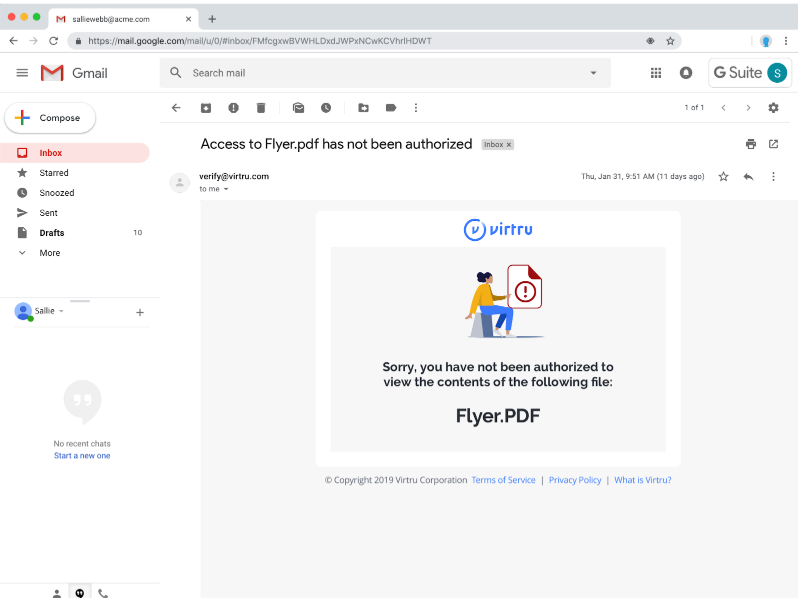
Task: Open the main menu hamburger icon
Action: point(22,73)
